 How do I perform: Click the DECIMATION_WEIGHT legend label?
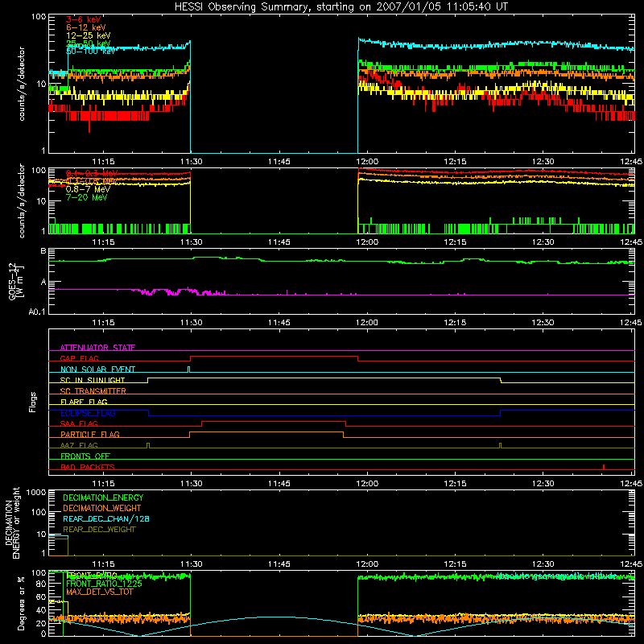[102, 508]
